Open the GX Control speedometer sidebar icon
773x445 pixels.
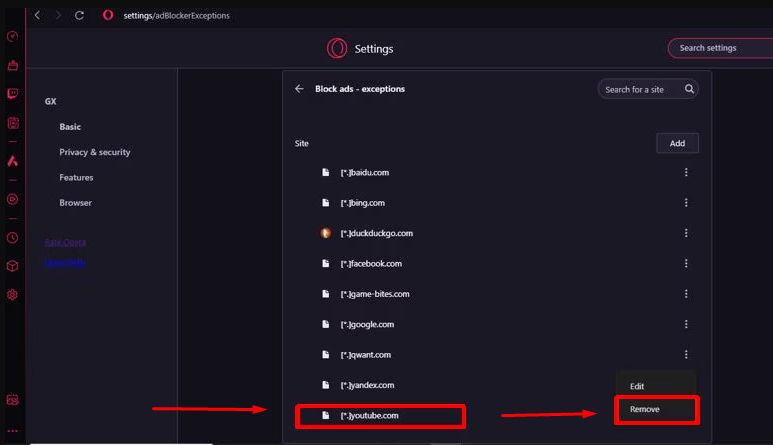[x=13, y=36]
